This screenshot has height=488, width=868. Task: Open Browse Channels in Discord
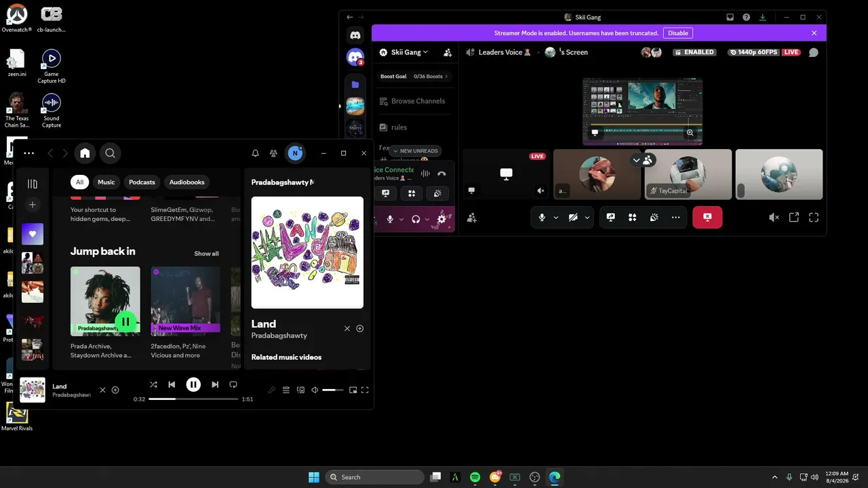tap(413, 101)
